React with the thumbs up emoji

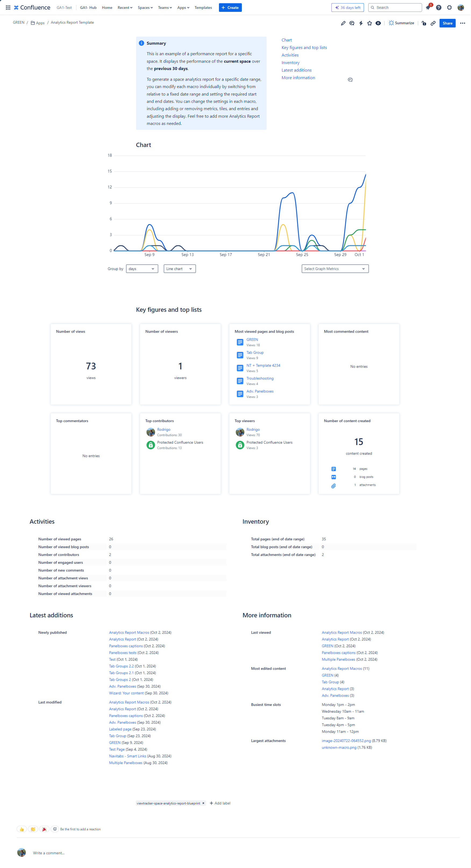click(x=22, y=829)
